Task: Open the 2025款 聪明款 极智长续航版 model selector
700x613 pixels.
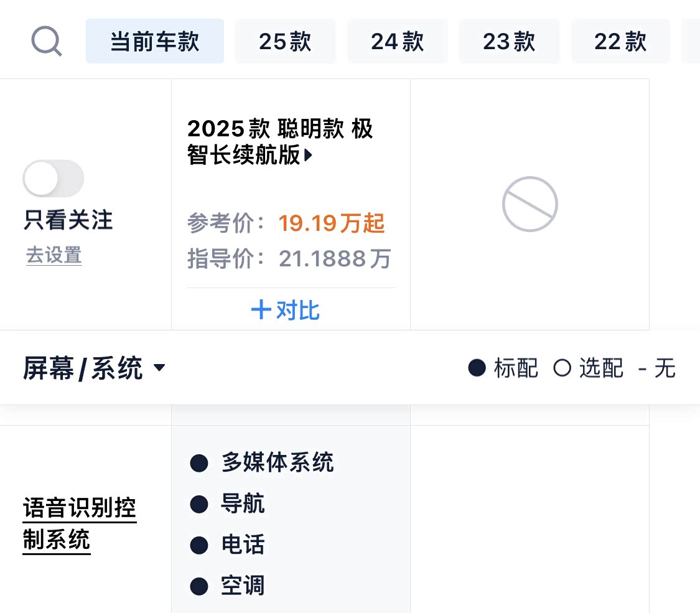Action: tap(280, 142)
